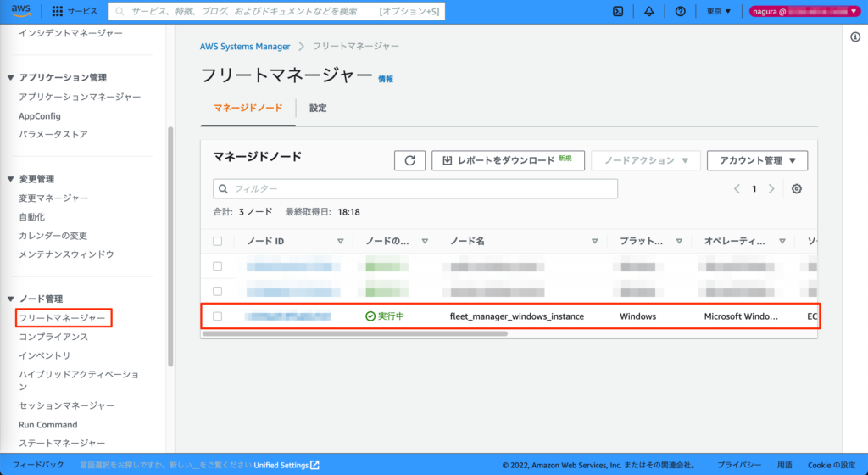Open 用語 link in footer
The image size is (868, 475).
pos(784,465)
